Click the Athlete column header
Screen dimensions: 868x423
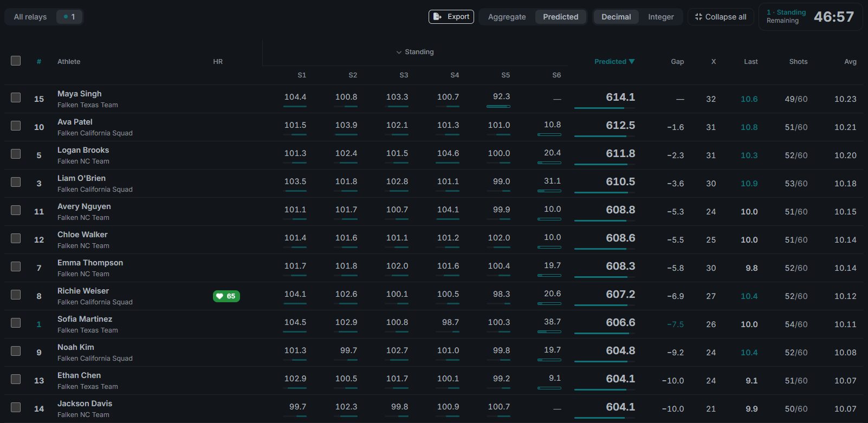pos(69,62)
